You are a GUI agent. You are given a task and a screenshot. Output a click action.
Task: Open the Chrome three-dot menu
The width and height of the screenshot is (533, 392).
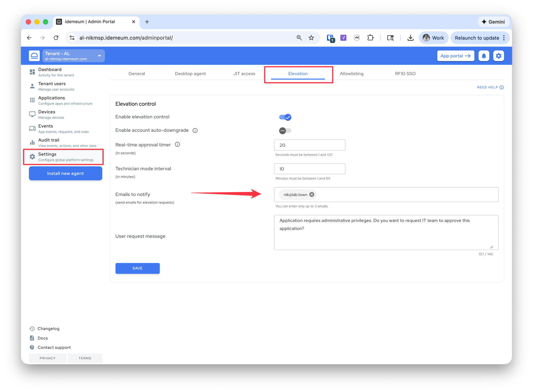coord(504,38)
